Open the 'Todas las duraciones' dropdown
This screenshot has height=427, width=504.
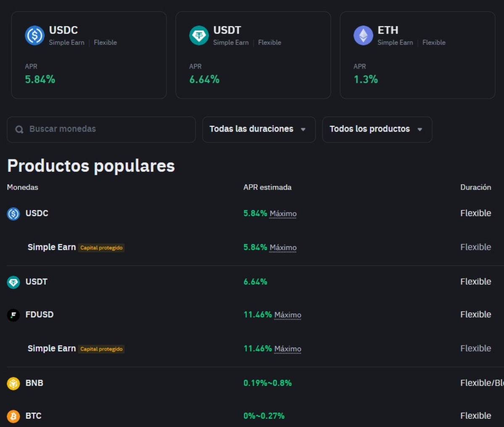coord(259,129)
